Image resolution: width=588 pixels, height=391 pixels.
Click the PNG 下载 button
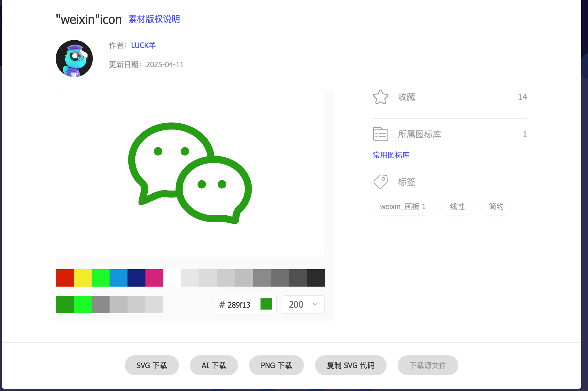pyautogui.click(x=276, y=365)
